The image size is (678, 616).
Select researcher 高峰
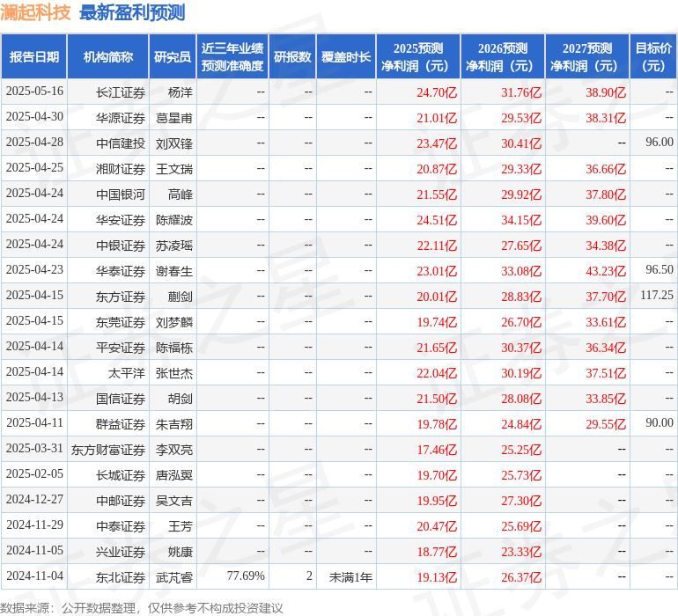pyautogui.click(x=181, y=194)
